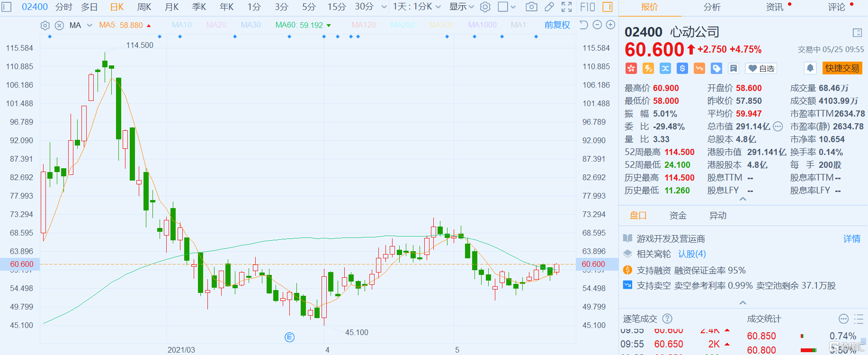Image resolution: width=868 pixels, height=355 pixels.
Task: Click the E event marker on timeline
Action: point(289,337)
